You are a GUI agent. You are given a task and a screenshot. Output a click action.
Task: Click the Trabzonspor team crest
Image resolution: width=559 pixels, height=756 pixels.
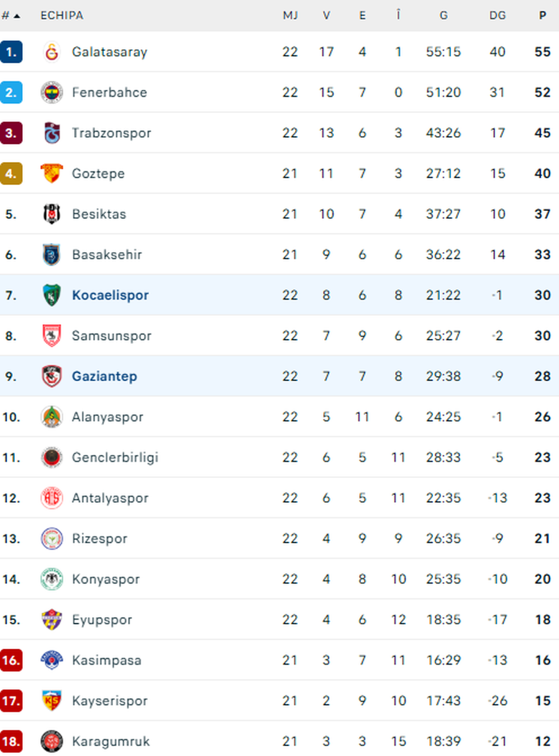point(52,133)
